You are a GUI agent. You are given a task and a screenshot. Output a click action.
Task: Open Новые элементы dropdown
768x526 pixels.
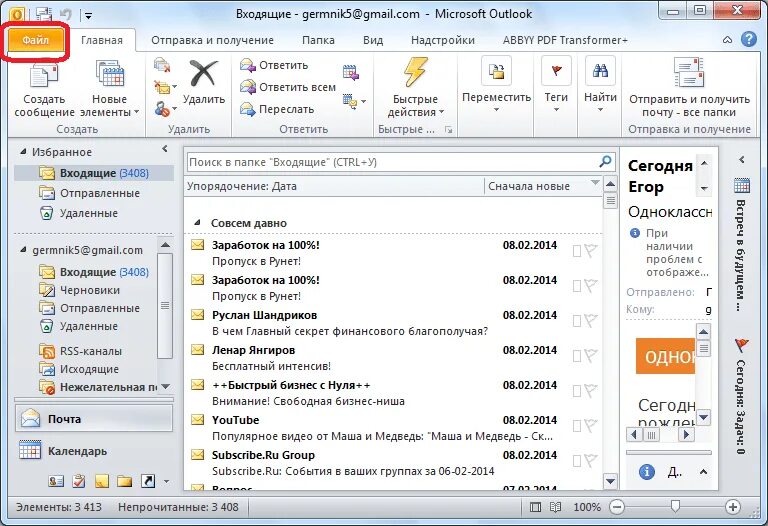110,88
